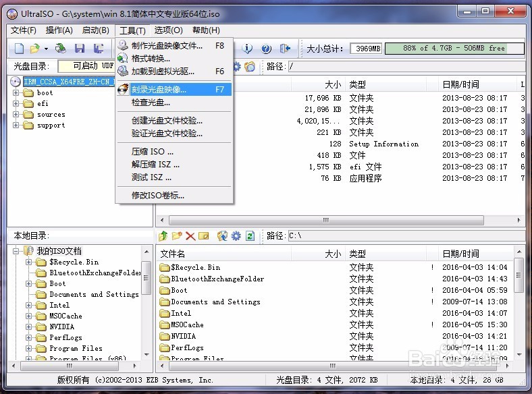Select BluetoothExchangeFolder in local file list

coord(217,279)
